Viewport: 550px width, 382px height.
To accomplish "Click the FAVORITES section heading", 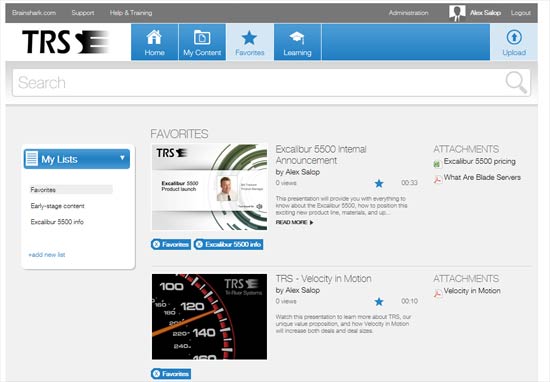I will click(179, 134).
